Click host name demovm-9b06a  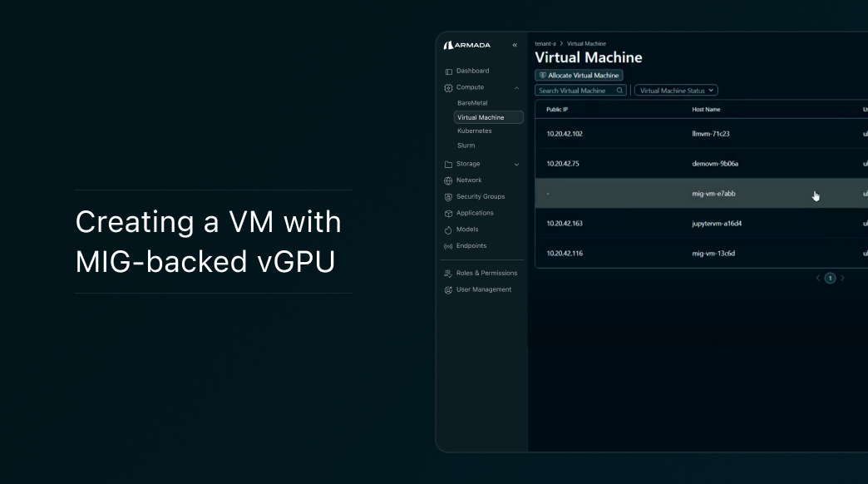tap(715, 164)
